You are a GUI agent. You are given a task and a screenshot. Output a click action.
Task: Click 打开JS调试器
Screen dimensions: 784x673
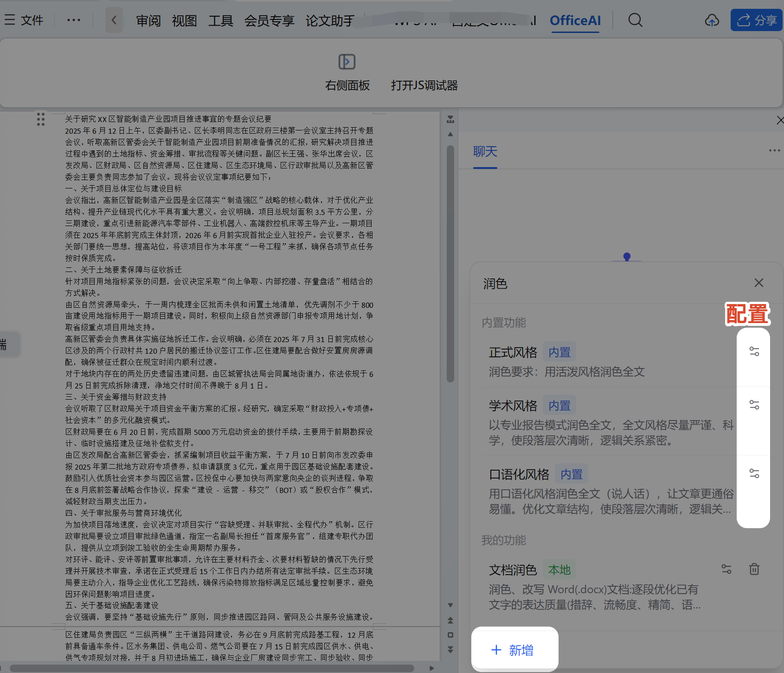coord(424,85)
